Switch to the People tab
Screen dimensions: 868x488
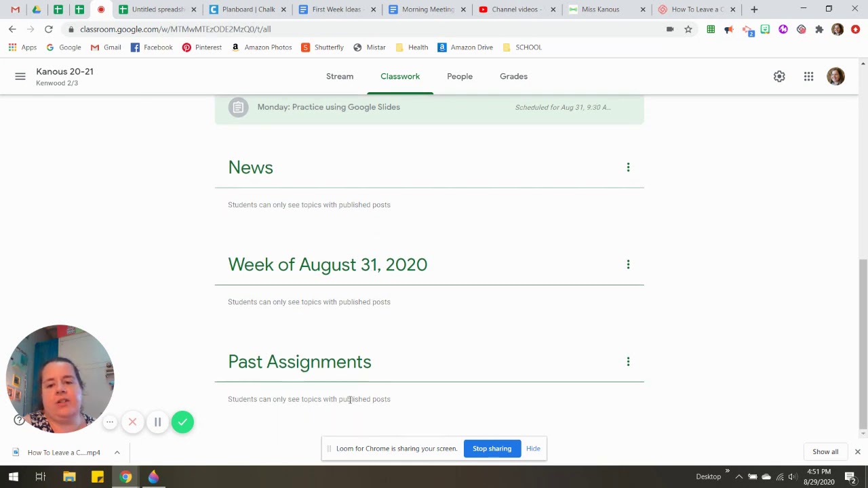460,77
